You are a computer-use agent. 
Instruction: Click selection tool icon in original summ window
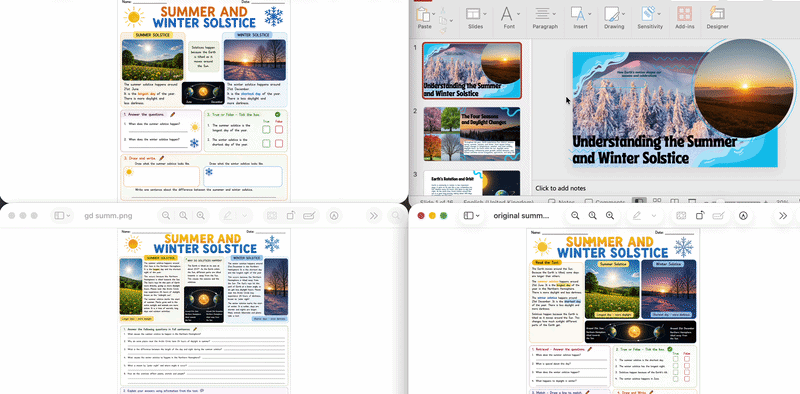(x=681, y=216)
